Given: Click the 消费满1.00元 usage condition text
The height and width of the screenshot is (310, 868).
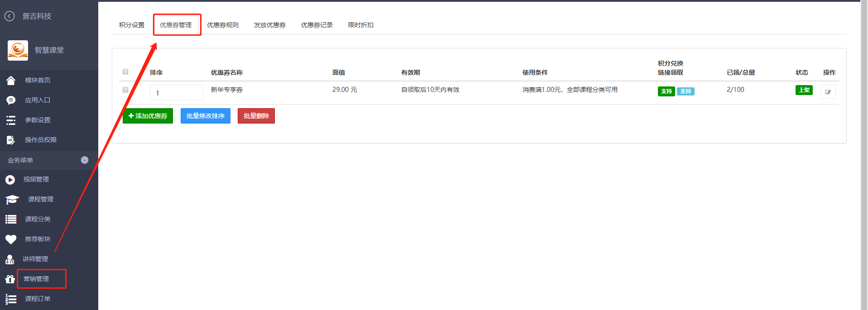Looking at the screenshot, I should 570,90.
